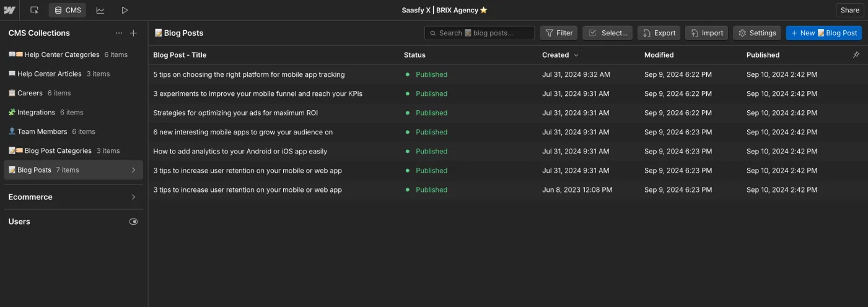Open the Filter button
This screenshot has width=868, height=307.
pos(559,33)
